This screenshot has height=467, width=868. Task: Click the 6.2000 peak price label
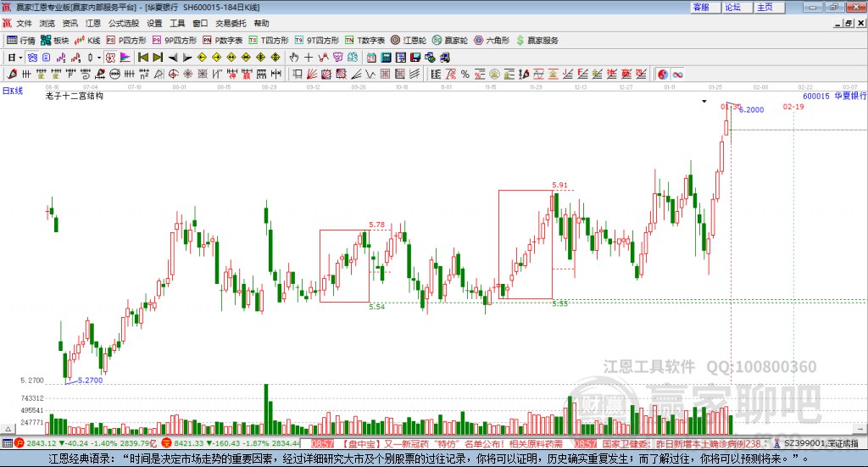click(751, 109)
